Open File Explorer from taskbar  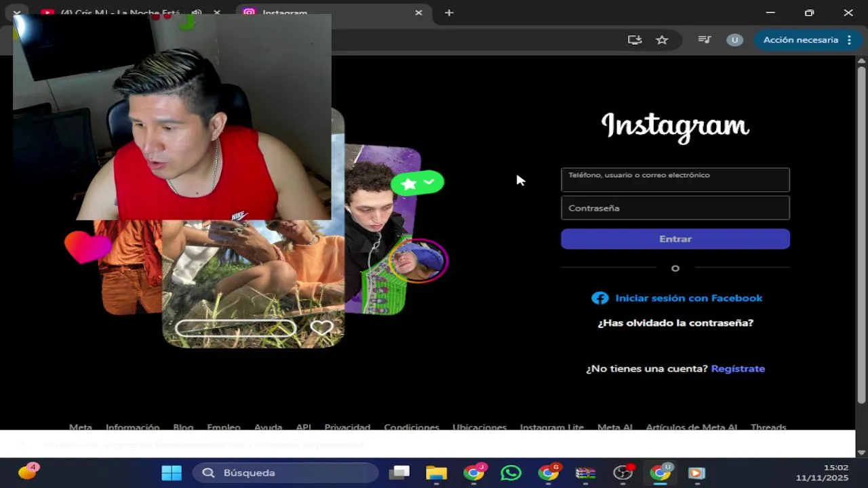[x=436, y=472]
